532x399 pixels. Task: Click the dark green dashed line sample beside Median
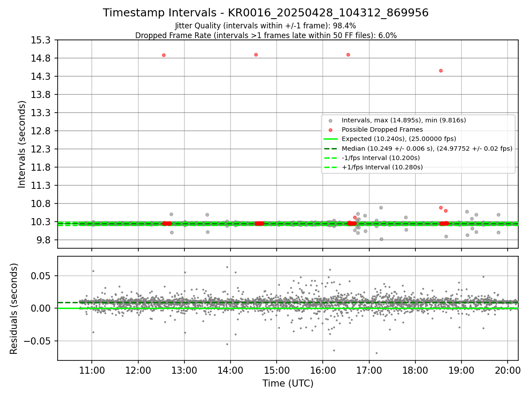pyautogui.click(x=331, y=149)
